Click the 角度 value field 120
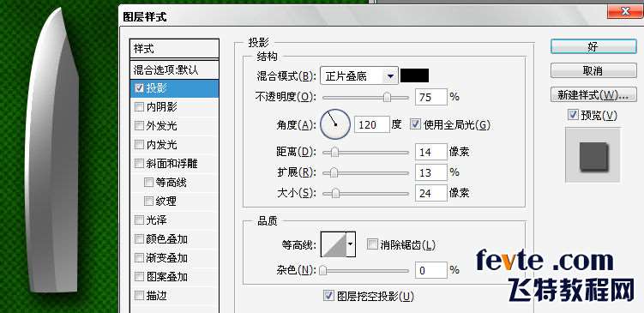Image resolution: width=644 pixels, height=313 pixels. [x=371, y=124]
